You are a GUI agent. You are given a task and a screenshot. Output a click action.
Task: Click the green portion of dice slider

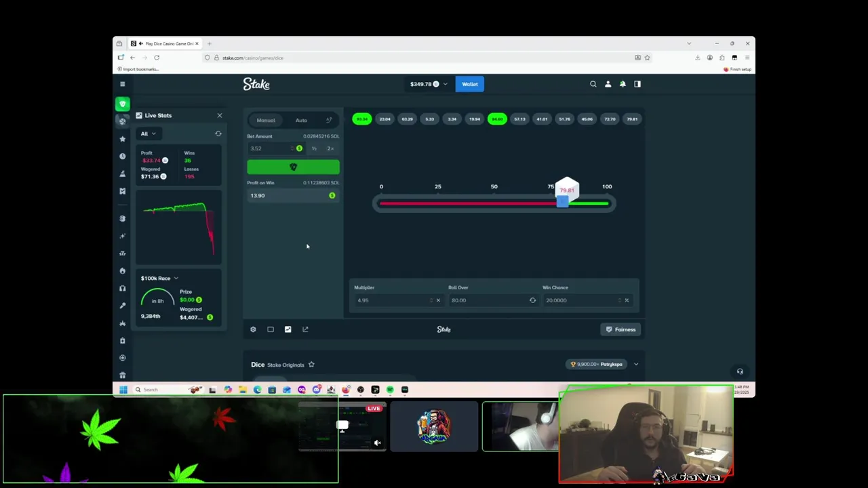(x=588, y=203)
